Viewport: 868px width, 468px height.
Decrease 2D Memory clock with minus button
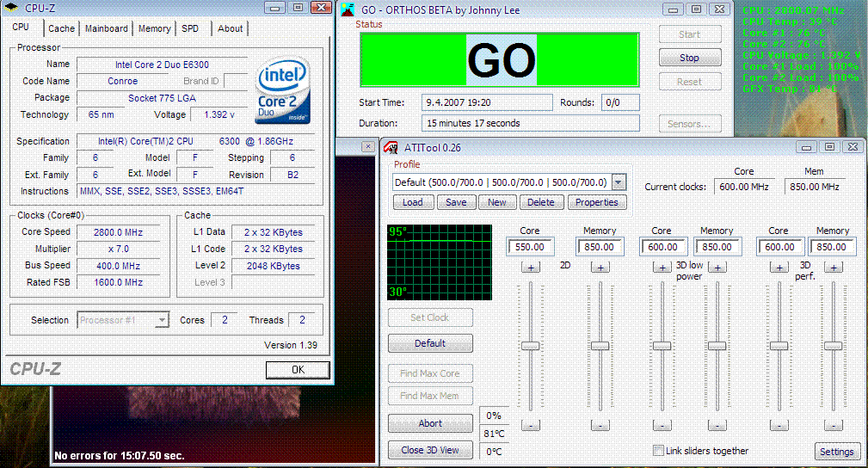[x=600, y=425]
